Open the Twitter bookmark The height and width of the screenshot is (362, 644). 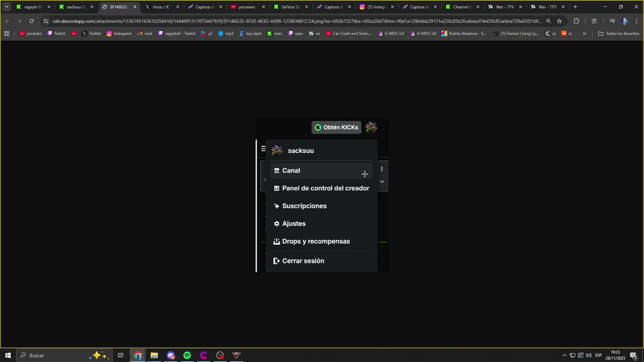coord(92,34)
